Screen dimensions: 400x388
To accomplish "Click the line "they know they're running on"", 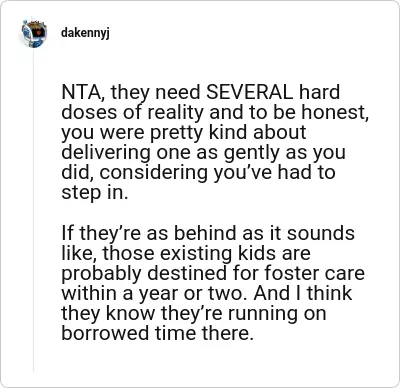I will click(194, 313).
